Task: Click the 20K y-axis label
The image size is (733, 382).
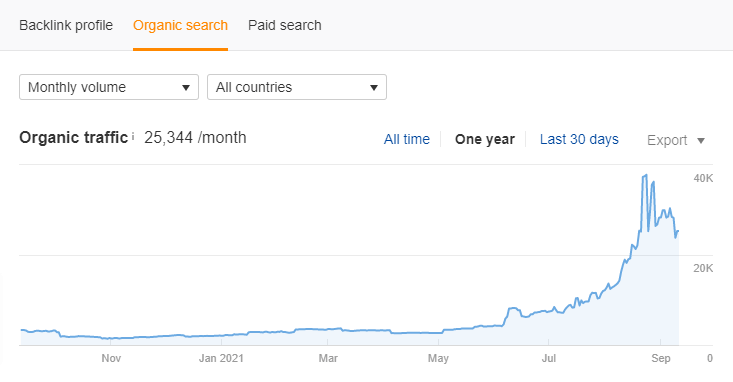Action: [x=703, y=268]
